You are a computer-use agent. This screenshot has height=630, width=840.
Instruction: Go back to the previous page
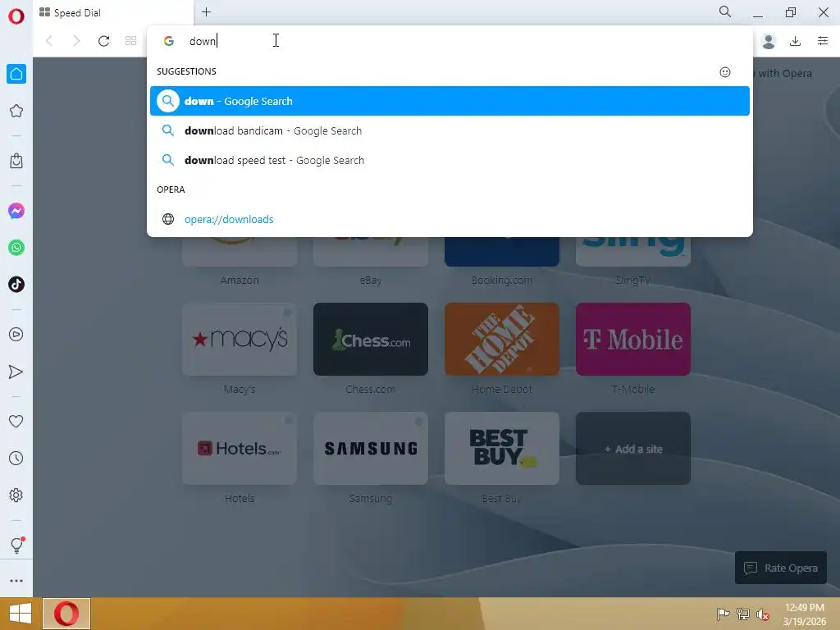coord(49,41)
